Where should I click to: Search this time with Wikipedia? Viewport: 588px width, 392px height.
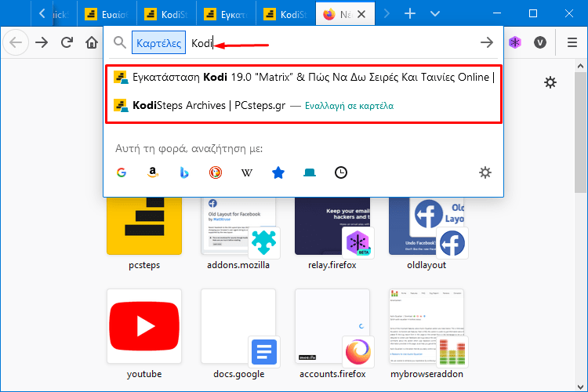point(246,172)
